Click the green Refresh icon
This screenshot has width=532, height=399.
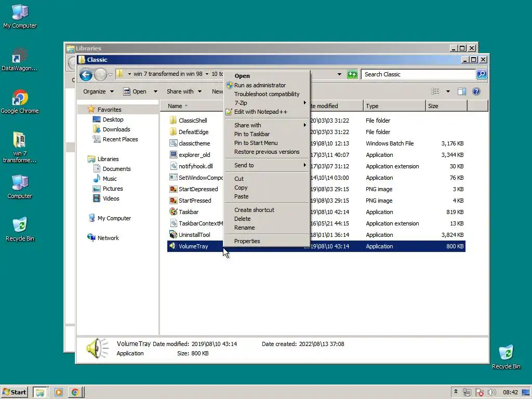352,74
